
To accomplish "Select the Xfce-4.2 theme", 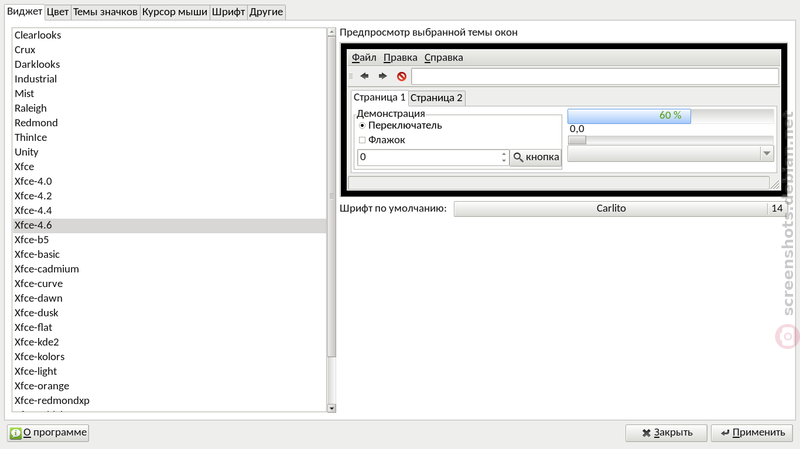I will pyautogui.click(x=169, y=196).
